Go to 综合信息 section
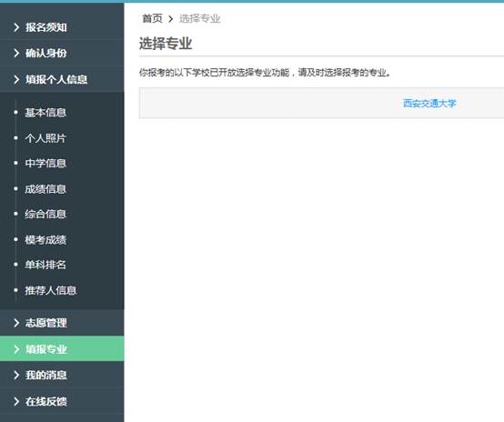Image resolution: width=504 pixels, height=422 pixels. click(45, 214)
